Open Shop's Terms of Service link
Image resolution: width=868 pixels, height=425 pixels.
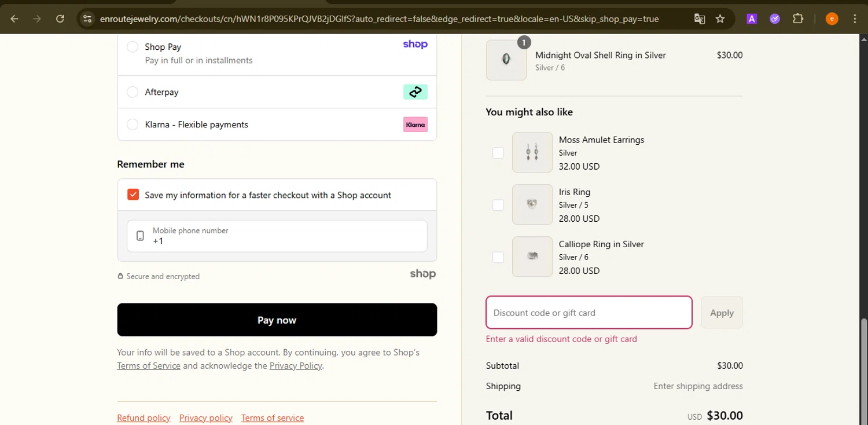tap(149, 365)
